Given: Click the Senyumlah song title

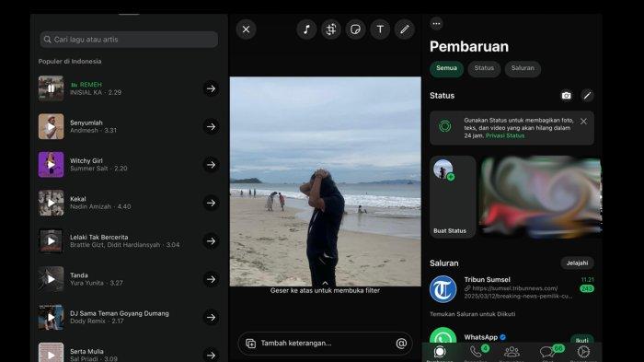Looking at the screenshot, I should click(86, 123).
